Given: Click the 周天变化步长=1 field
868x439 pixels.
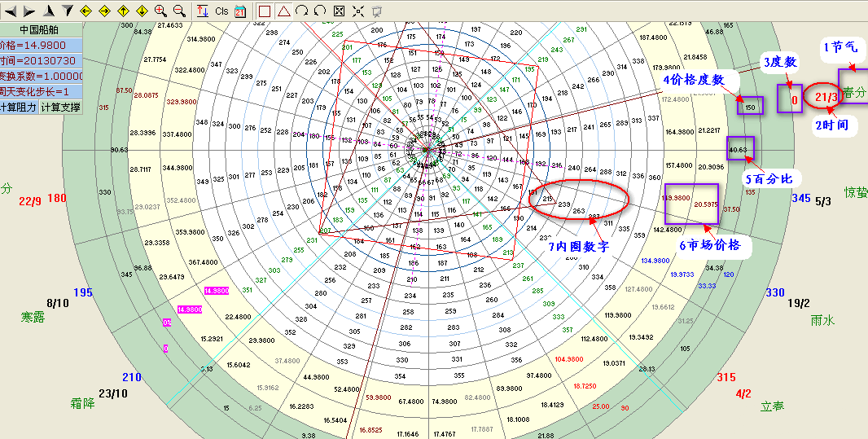Looking at the screenshot, I should point(42,91).
